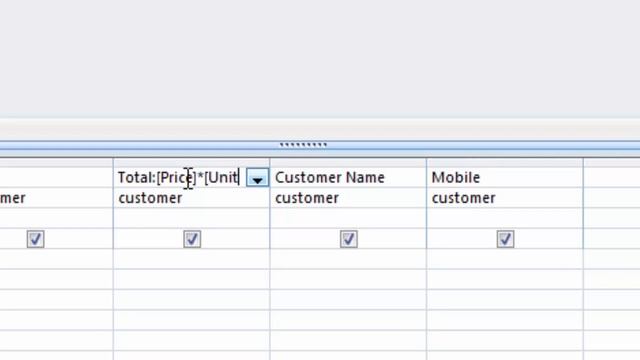Click the Sort cell under Total column
This screenshot has width=640, height=360.
191,218
